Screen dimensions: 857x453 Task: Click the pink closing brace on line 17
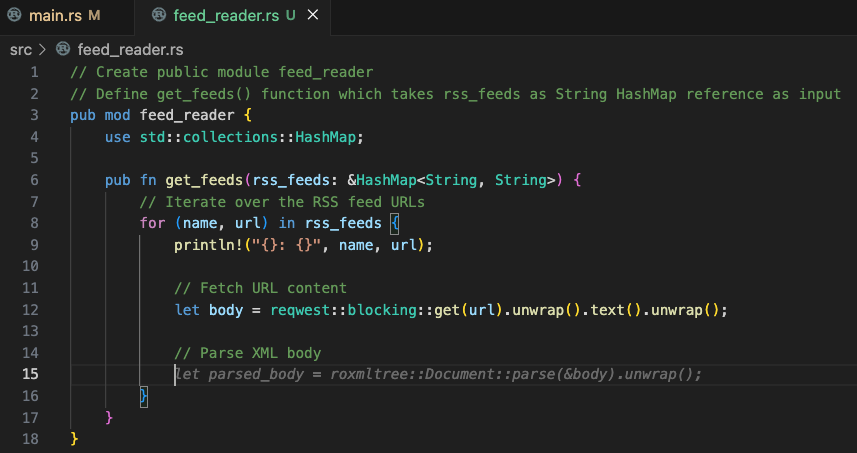[x=109, y=417]
